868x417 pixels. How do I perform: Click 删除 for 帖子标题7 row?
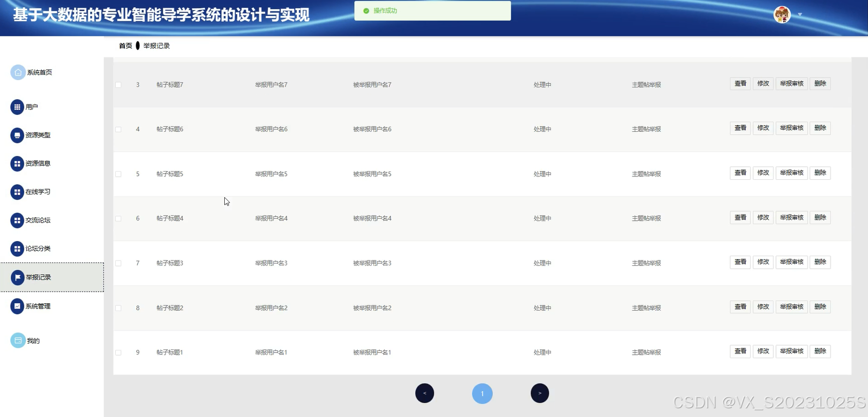(820, 84)
